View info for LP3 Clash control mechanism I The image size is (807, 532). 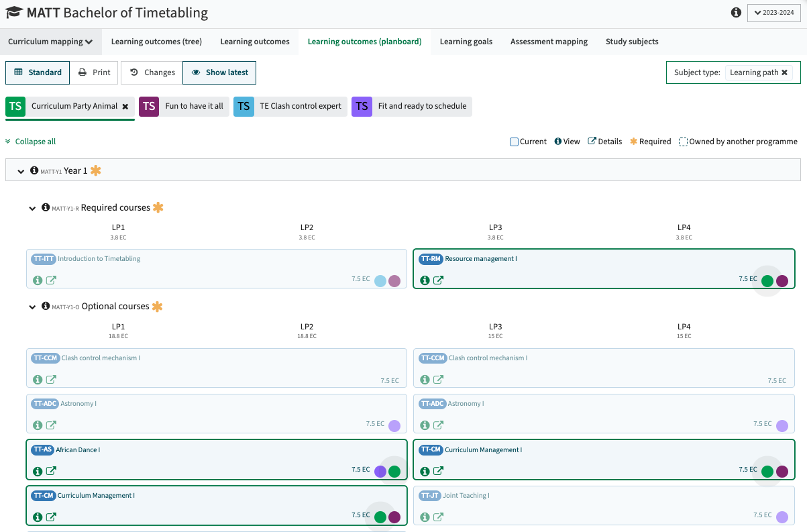(425, 380)
